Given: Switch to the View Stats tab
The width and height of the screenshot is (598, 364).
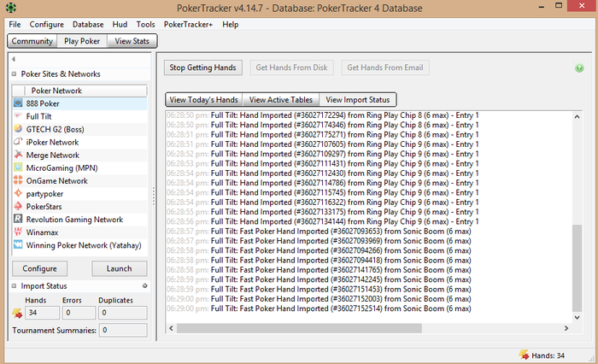Looking at the screenshot, I should pos(132,41).
